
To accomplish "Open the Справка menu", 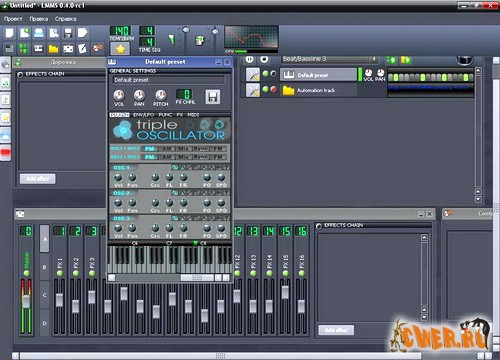I will pyautogui.click(x=66, y=19).
